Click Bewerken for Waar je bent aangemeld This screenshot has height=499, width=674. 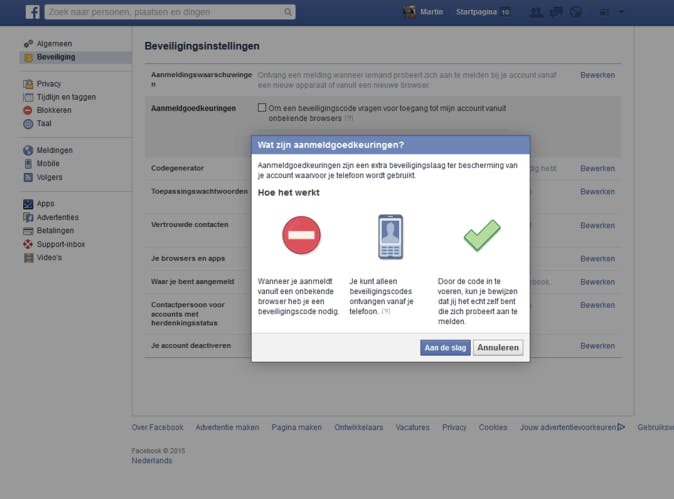point(597,282)
